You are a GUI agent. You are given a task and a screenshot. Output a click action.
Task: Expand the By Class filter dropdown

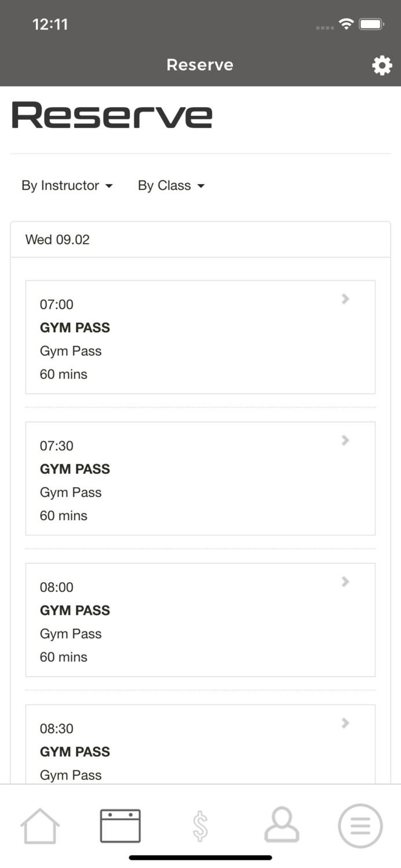point(171,186)
